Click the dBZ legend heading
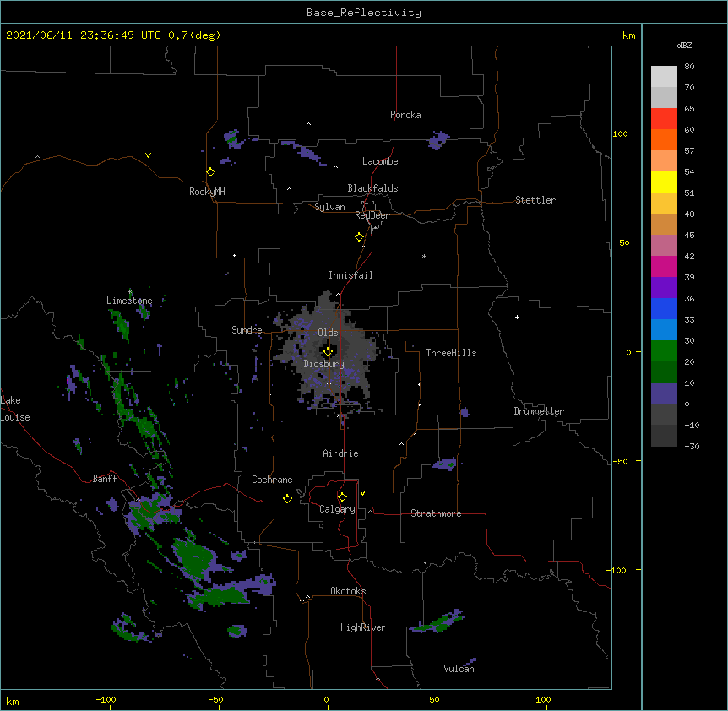 click(684, 45)
